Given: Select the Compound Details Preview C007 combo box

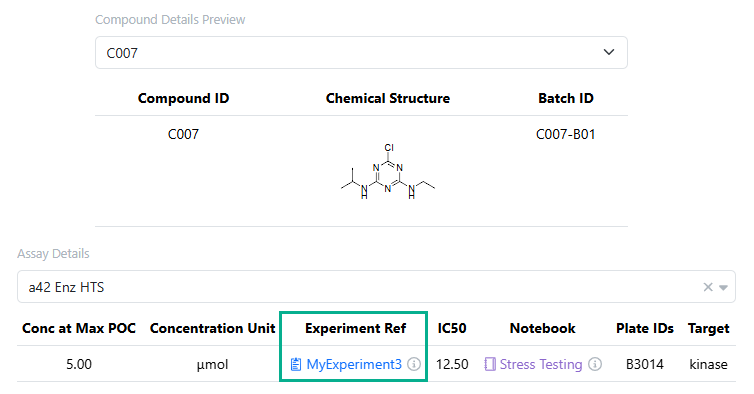Looking at the screenshot, I should 361,52.
